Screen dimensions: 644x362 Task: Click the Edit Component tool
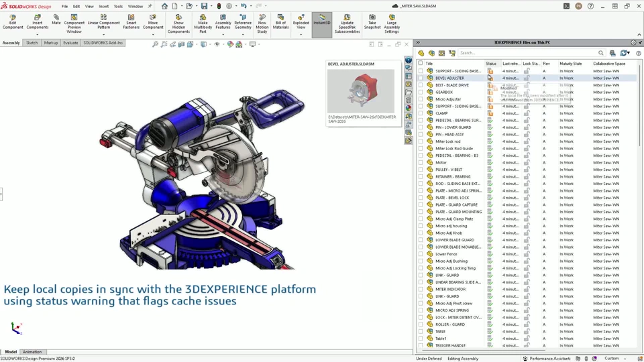tap(13, 22)
